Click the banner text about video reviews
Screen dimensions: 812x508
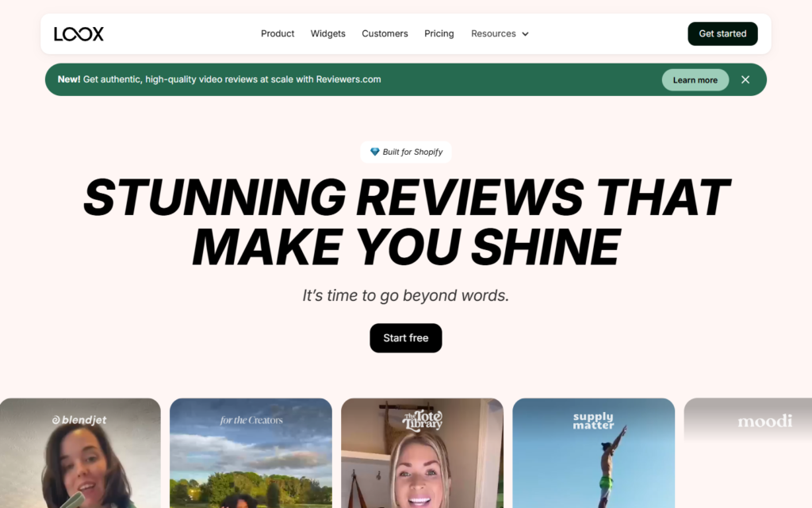pos(219,79)
